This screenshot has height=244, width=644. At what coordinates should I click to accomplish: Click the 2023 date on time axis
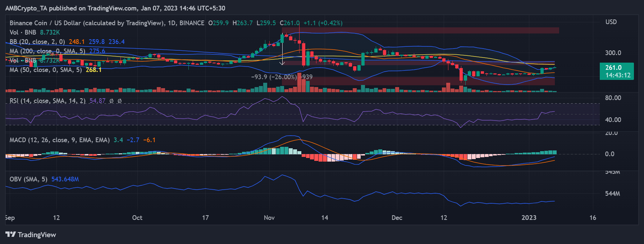point(529,218)
